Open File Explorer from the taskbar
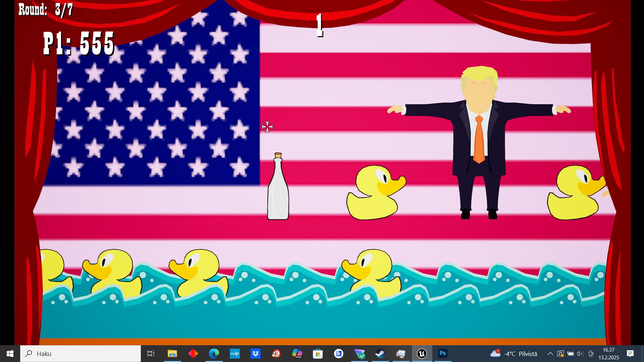644x362 pixels. [173, 354]
